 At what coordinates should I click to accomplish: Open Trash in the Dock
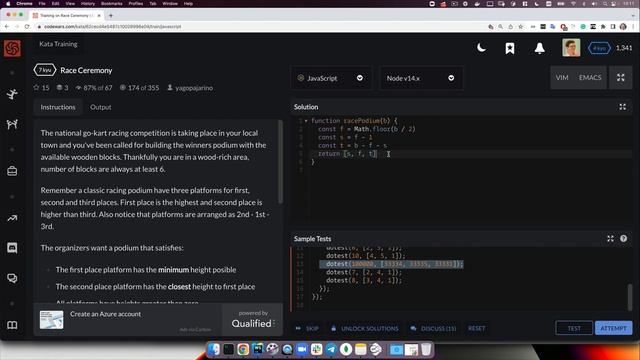coord(426,349)
